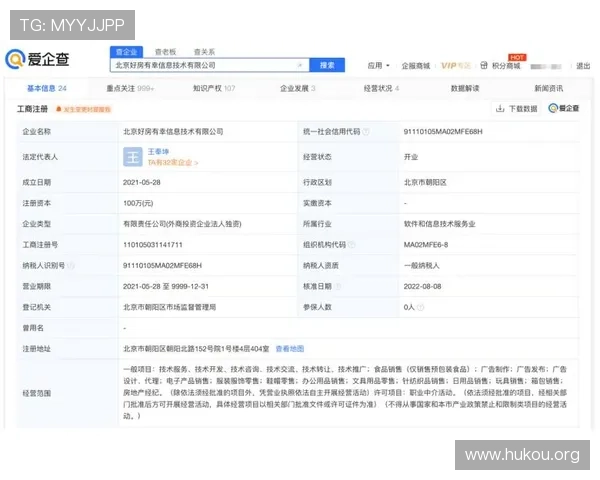This screenshot has height=480, width=600.
Task: Click the blue 搜索 button
Action: [x=327, y=65]
